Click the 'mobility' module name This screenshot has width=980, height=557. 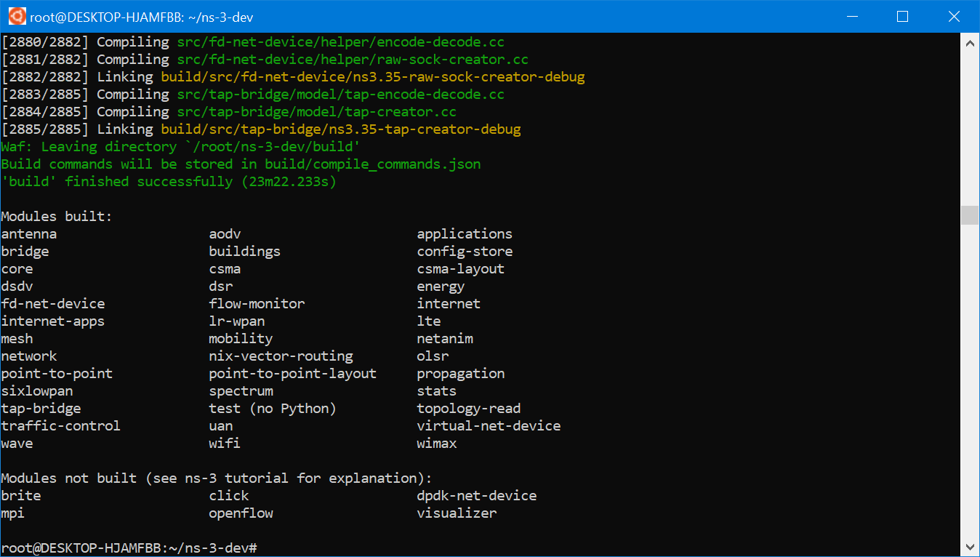click(x=241, y=339)
